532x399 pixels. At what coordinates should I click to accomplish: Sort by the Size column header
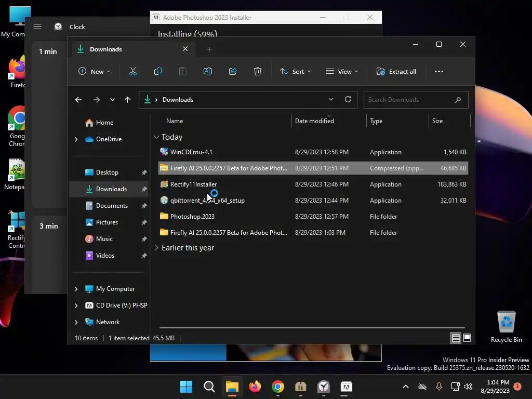pyautogui.click(x=437, y=121)
